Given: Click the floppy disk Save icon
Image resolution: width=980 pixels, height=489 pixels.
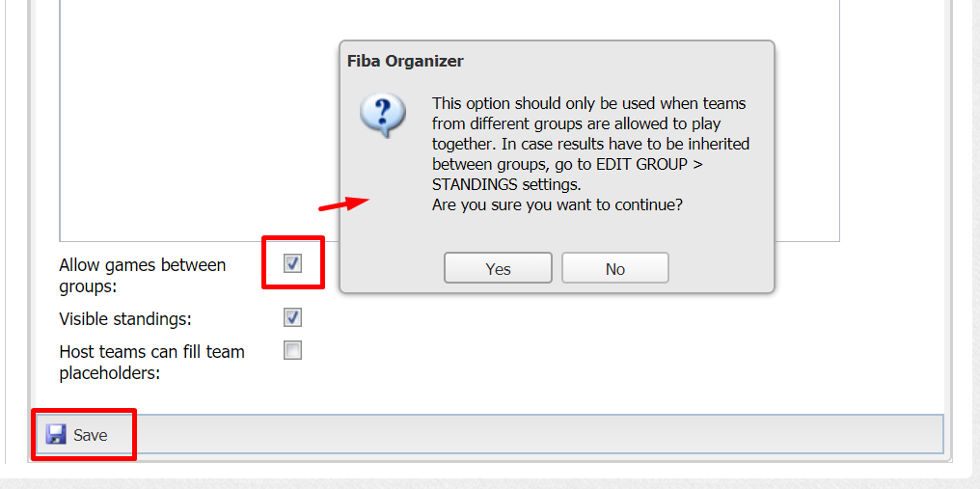Looking at the screenshot, I should tap(56, 435).
